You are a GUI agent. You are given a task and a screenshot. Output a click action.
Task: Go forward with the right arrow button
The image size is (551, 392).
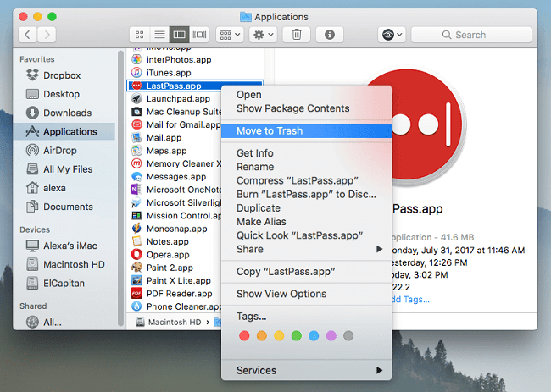[x=47, y=35]
